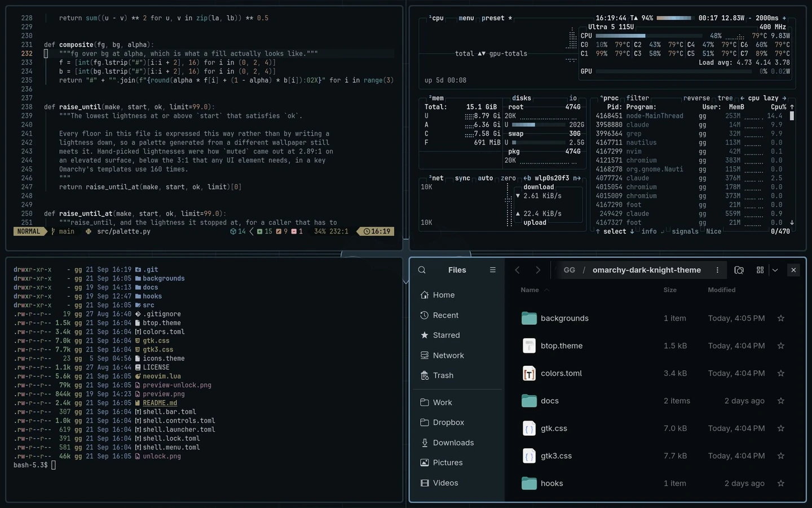812x508 pixels.
Task: Star the btop.theme file row
Action: [781, 345]
